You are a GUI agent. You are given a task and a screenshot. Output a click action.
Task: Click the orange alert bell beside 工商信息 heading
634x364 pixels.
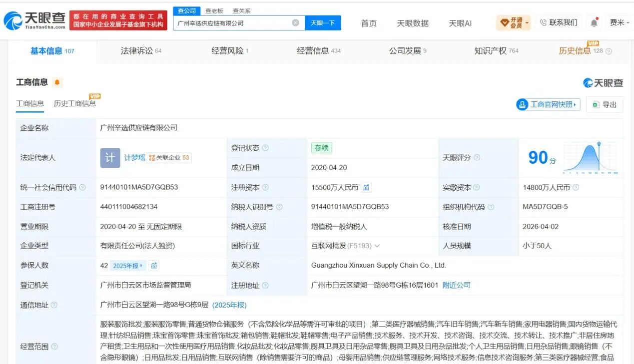[x=57, y=82]
